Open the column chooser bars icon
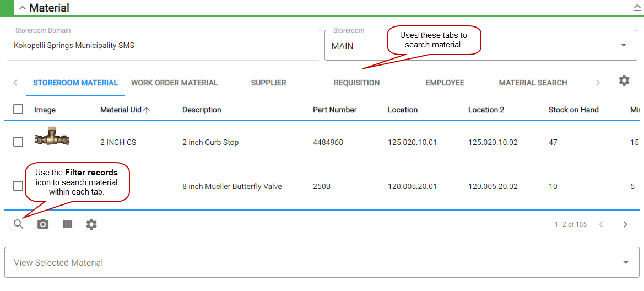The height and width of the screenshot is (291, 644). point(67,224)
